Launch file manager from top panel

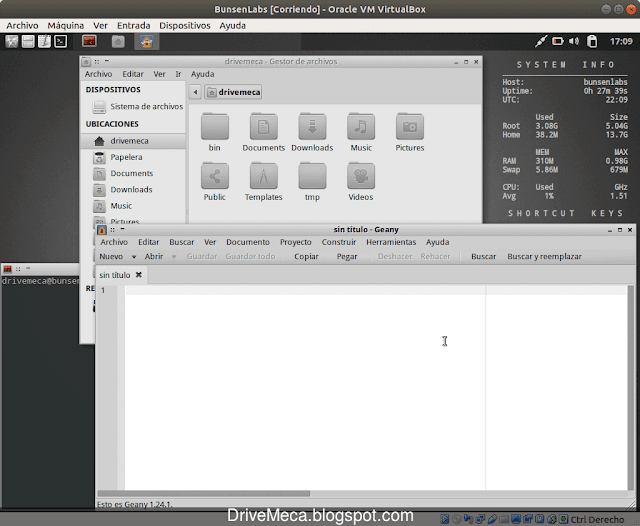[x=28, y=42]
